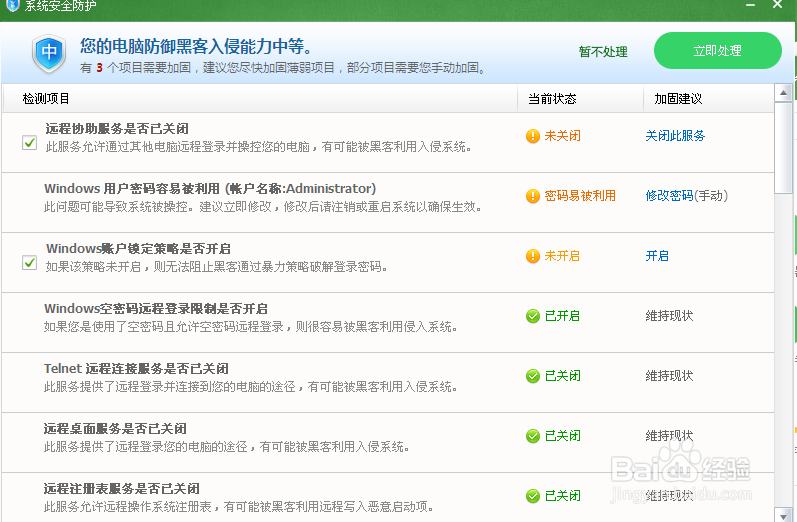The height and width of the screenshot is (522, 797).
Task: Click the 未关闭 status text
Action: tap(562, 136)
